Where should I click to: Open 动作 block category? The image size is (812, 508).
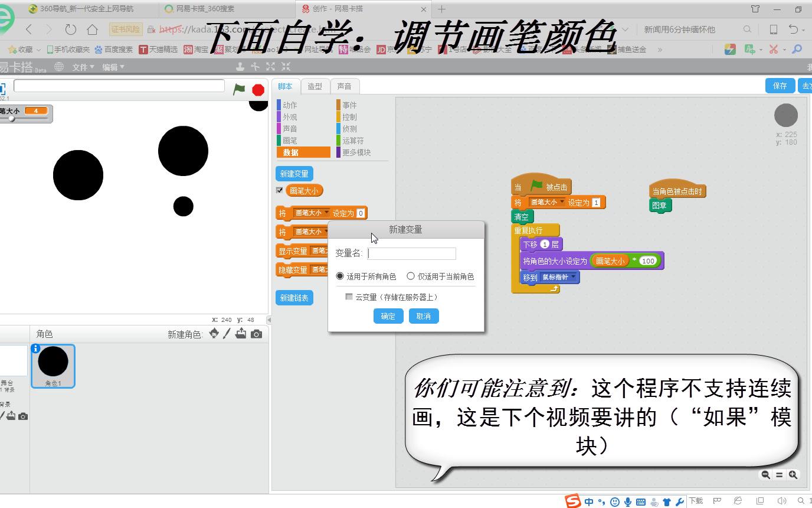(x=290, y=105)
